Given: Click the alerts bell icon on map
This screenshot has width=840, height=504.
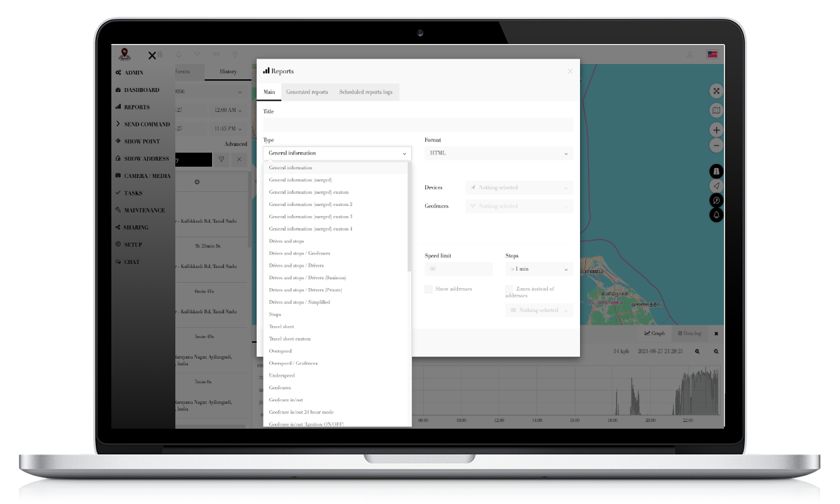Looking at the screenshot, I should (716, 215).
